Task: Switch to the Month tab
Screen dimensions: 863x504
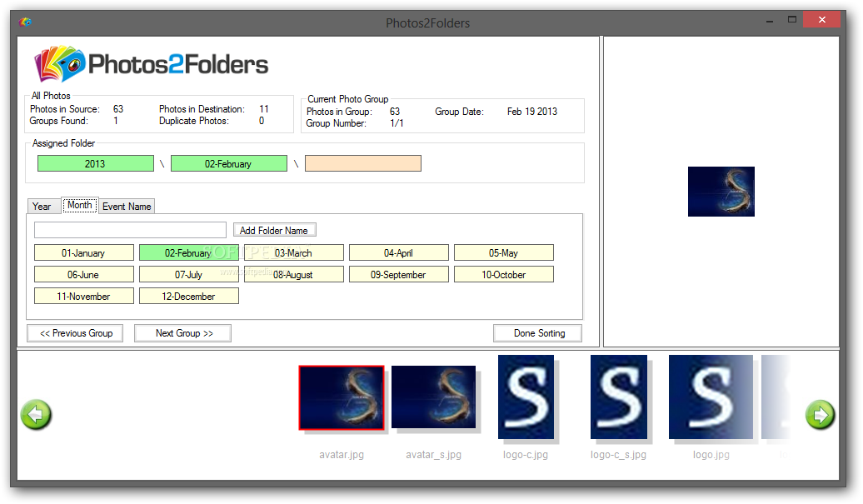Action: pos(80,205)
